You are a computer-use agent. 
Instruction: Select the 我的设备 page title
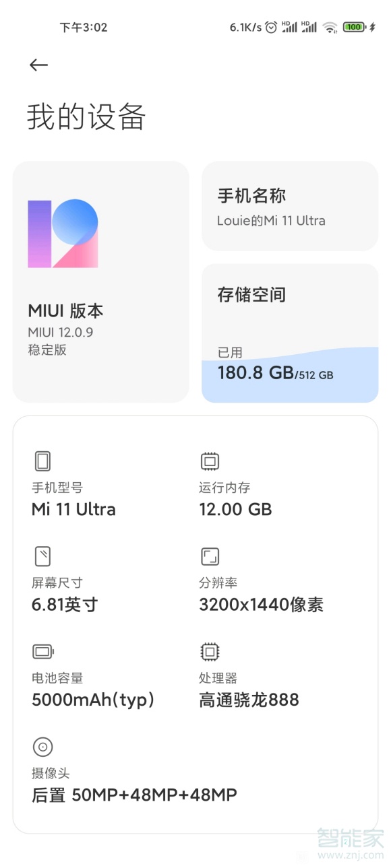click(87, 116)
